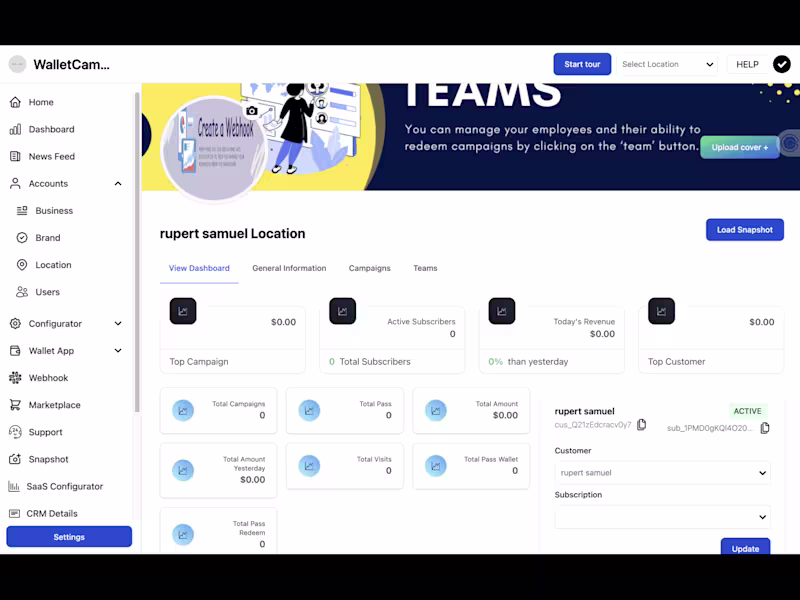Image resolution: width=800 pixels, height=600 pixels.
Task: Copy the customer ID cus_Q21zEdcracv0y7
Action: 641,424
